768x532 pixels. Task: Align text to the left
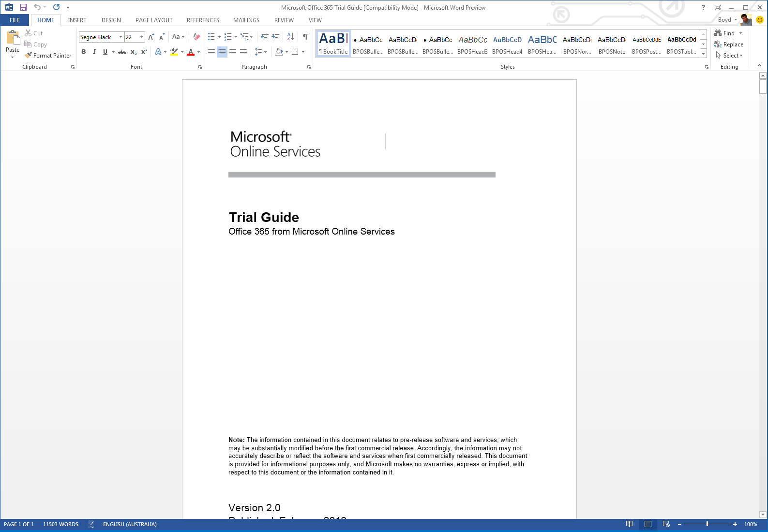click(x=211, y=52)
